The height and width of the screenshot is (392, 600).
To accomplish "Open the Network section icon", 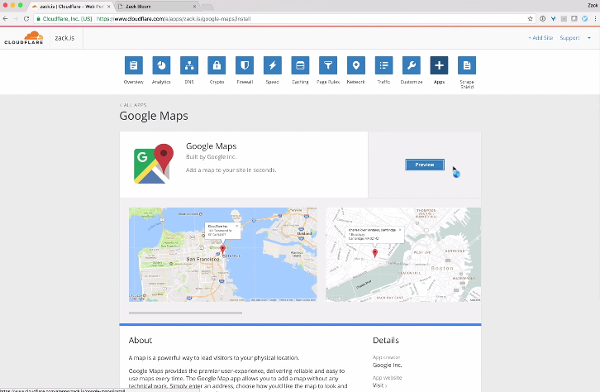I will pos(356,65).
